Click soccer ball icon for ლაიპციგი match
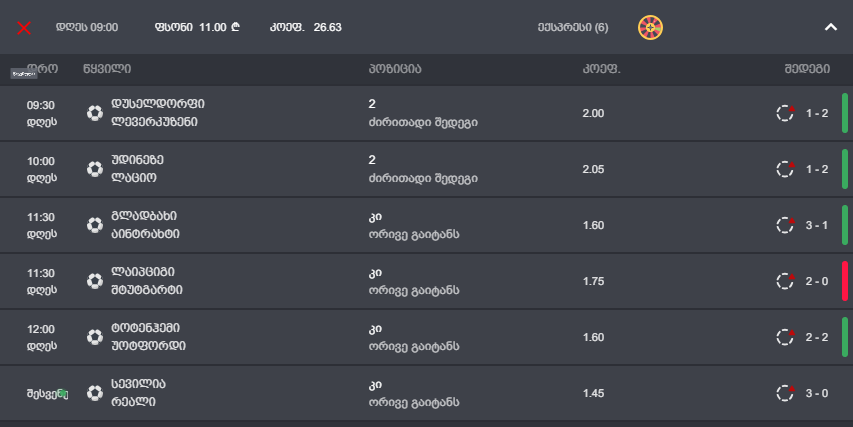Viewport: 853px width, 427px height. [x=95, y=281]
